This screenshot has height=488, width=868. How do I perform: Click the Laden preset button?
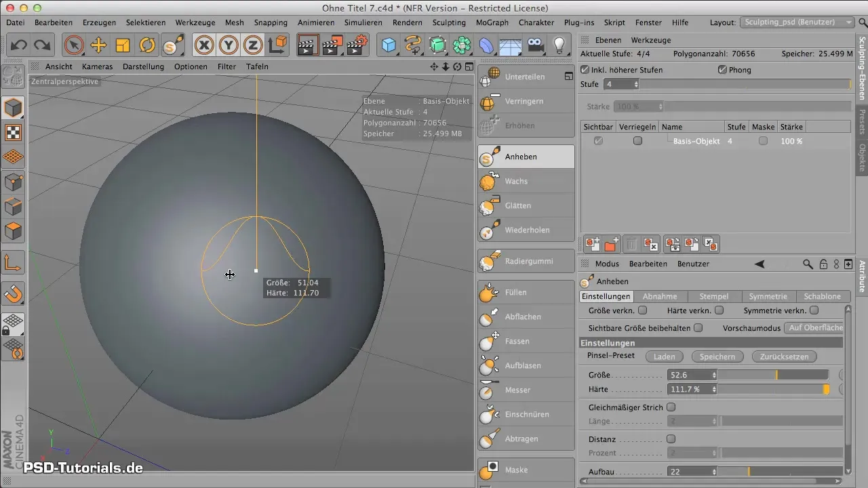point(664,356)
